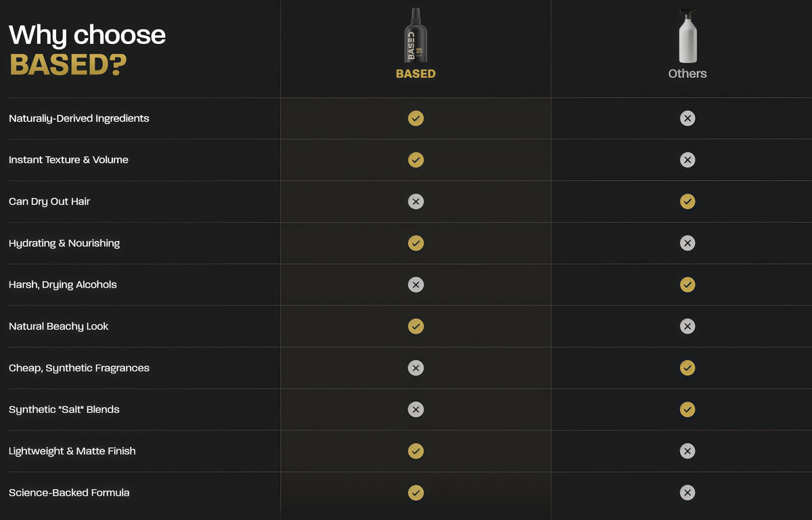Click the BASED black spray bottle image
The height and width of the screenshot is (520, 812).
click(415, 35)
